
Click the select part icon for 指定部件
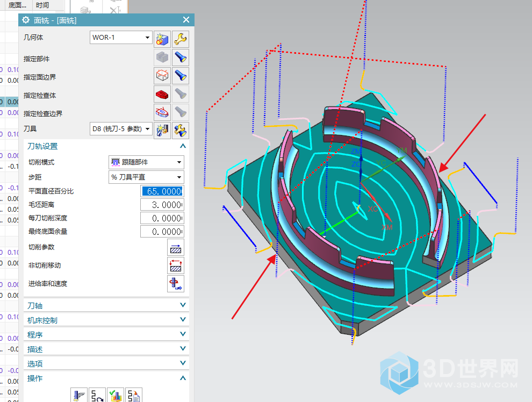162,58
